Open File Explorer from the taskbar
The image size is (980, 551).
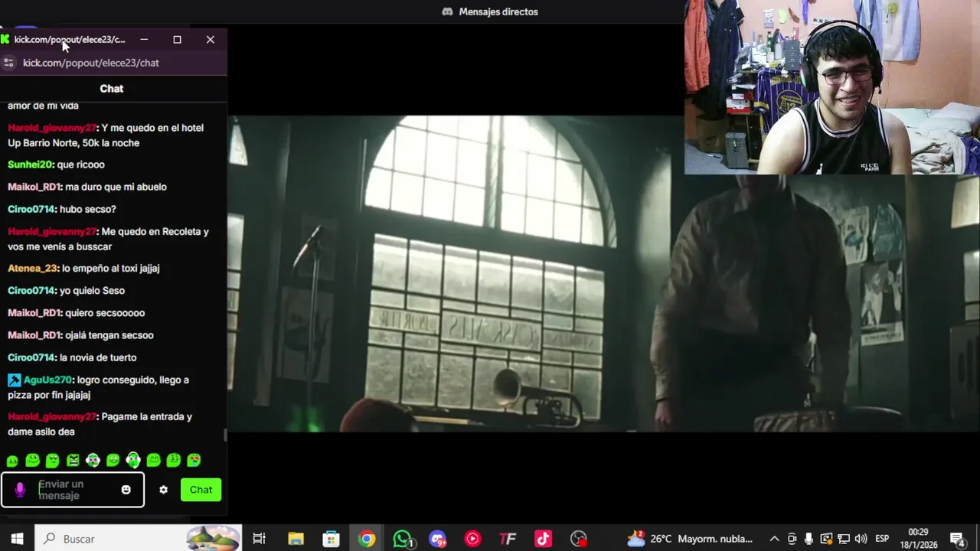(296, 539)
